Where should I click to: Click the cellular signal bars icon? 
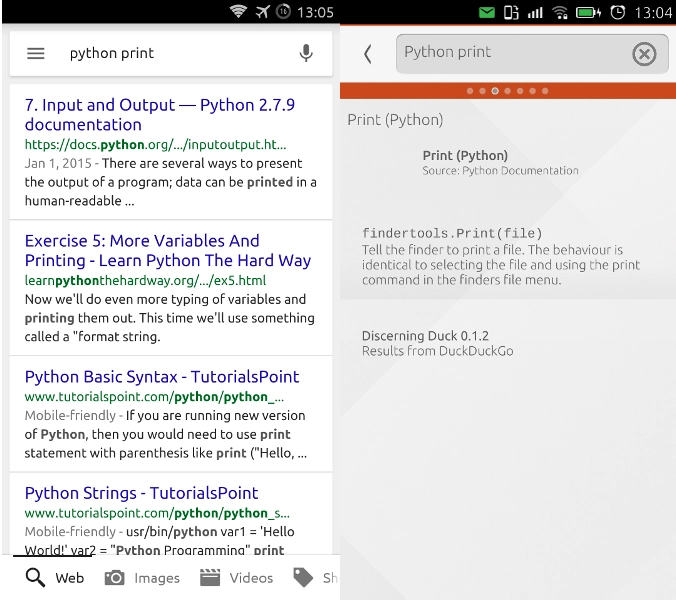pos(535,13)
